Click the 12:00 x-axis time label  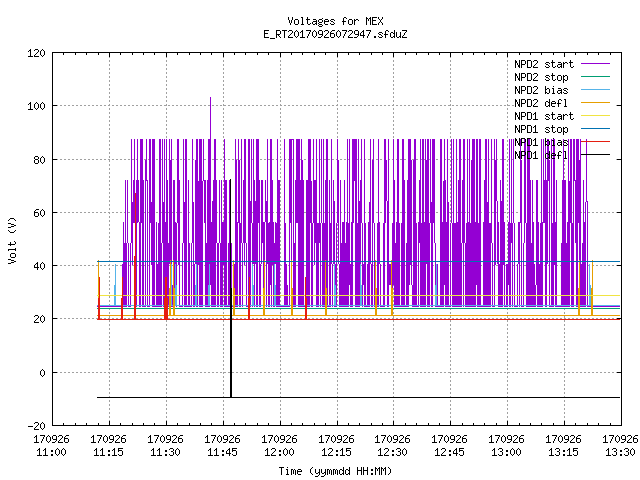279,452
